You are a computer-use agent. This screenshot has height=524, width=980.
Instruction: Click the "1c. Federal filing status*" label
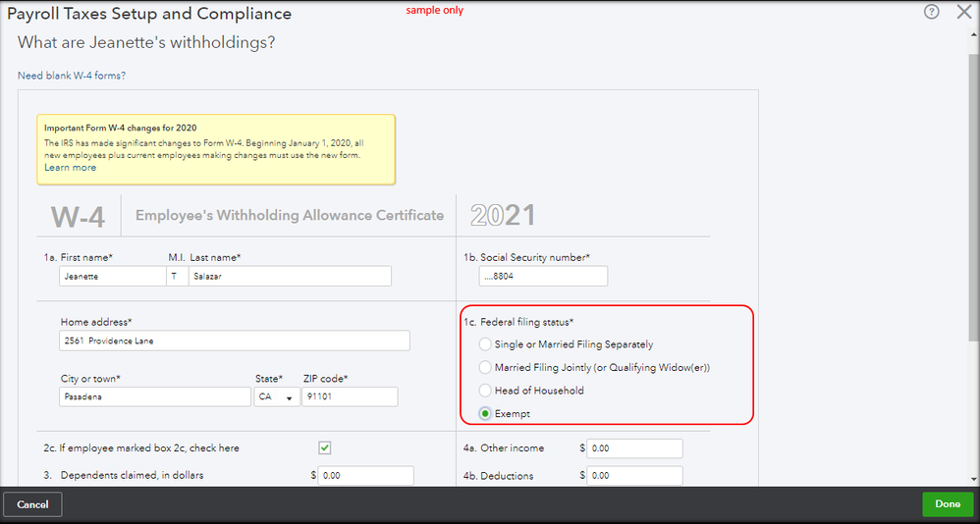click(518, 322)
